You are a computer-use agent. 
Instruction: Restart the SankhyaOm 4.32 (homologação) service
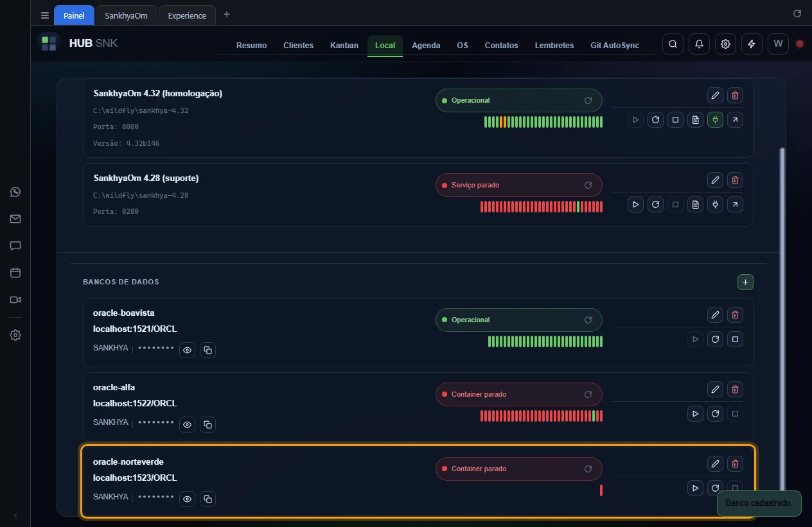[655, 119]
